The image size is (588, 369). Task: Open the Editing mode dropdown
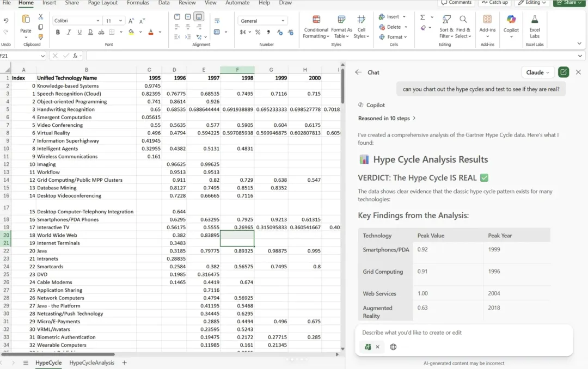(532, 3)
